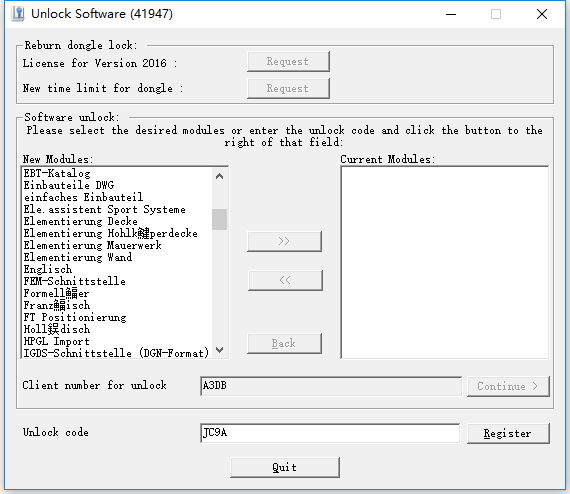This screenshot has width=570, height=494.
Task: Click the New Modules scrollbar thumb
Action: (219, 219)
